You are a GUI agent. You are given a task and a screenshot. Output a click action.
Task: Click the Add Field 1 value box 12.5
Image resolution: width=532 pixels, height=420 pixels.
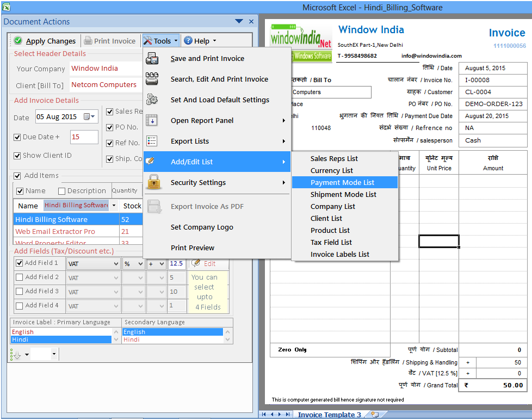point(177,264)
